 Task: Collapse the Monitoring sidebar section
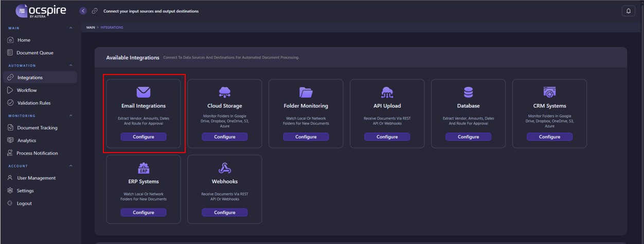[71, 116]
